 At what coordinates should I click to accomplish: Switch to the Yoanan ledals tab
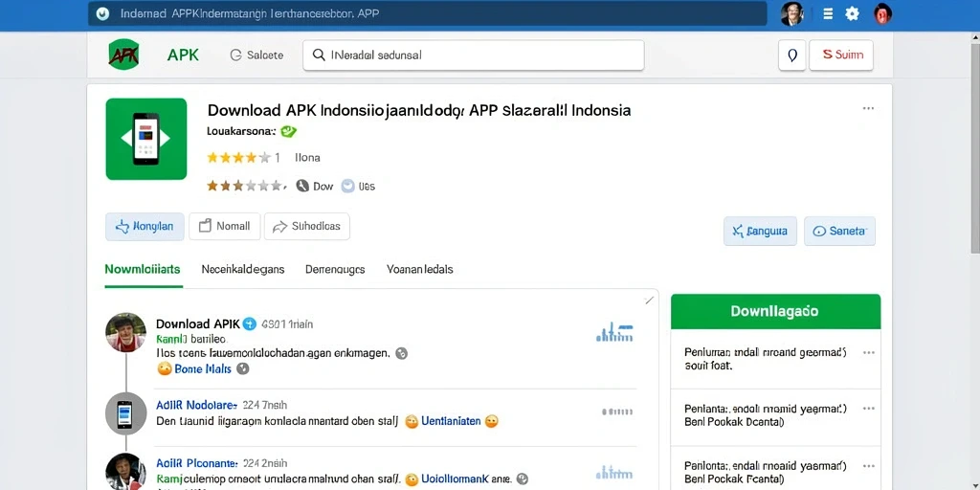419,269
